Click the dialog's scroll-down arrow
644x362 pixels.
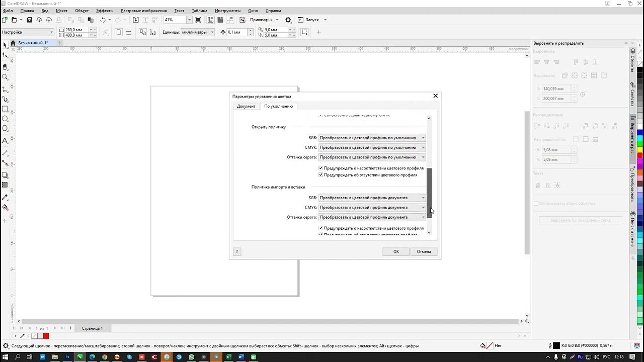tap(429, 232)
